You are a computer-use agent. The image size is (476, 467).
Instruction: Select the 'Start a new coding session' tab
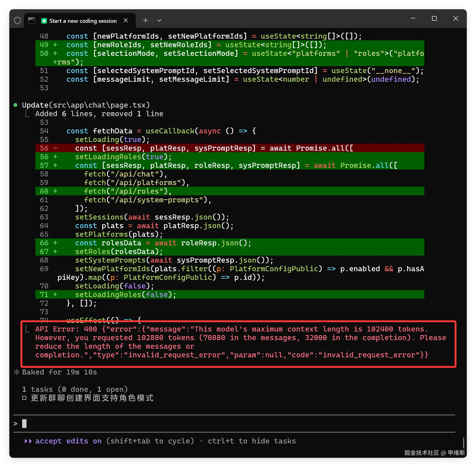[83, 21]
